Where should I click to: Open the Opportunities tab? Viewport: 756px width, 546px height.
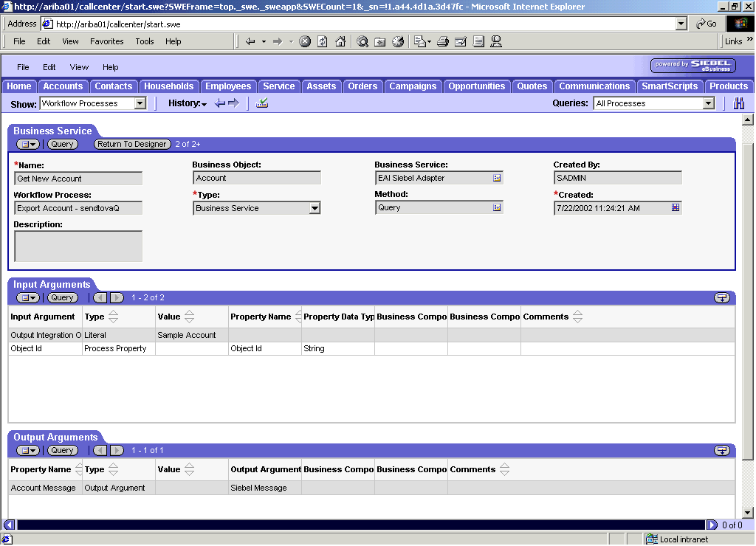point(477,86)
